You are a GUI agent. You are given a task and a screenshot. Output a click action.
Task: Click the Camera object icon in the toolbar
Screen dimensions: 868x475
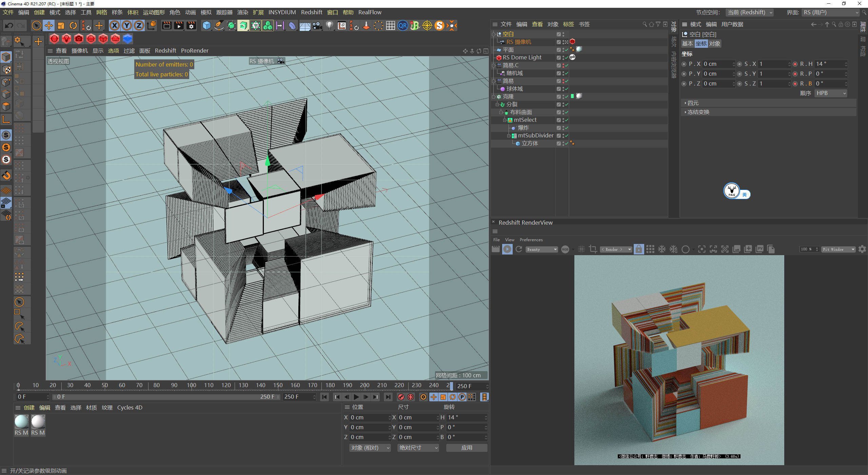[317, 25]
